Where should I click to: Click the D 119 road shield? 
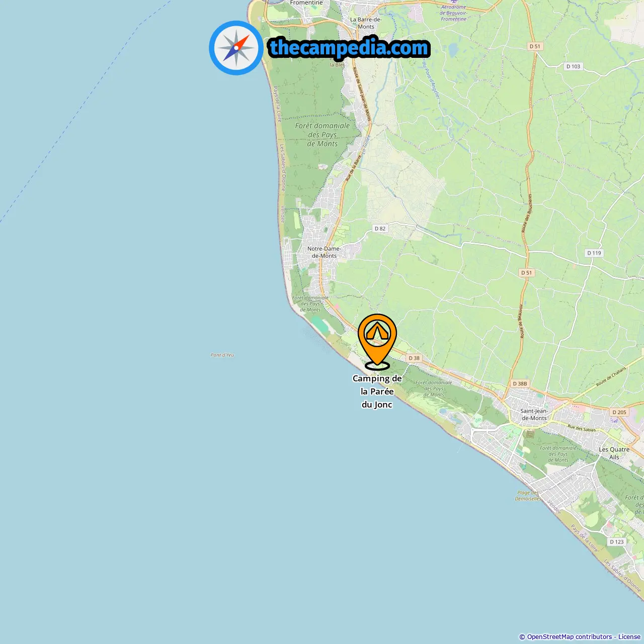594,253
